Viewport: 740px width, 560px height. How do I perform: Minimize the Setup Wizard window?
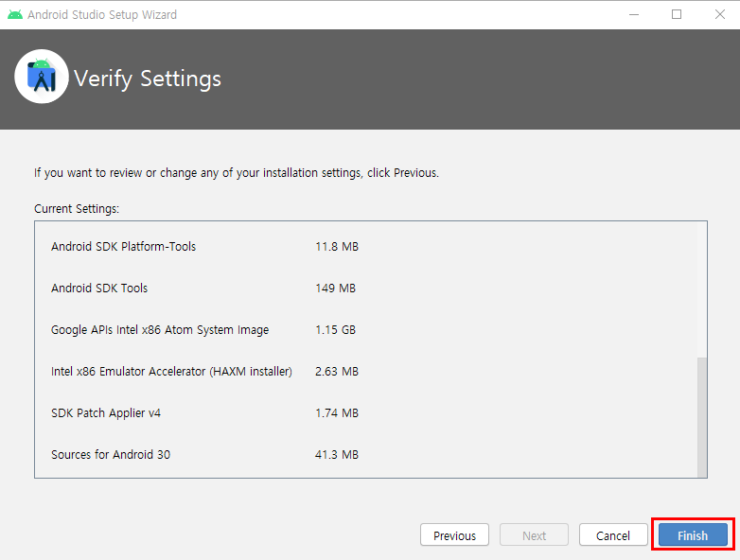[634, 14]
